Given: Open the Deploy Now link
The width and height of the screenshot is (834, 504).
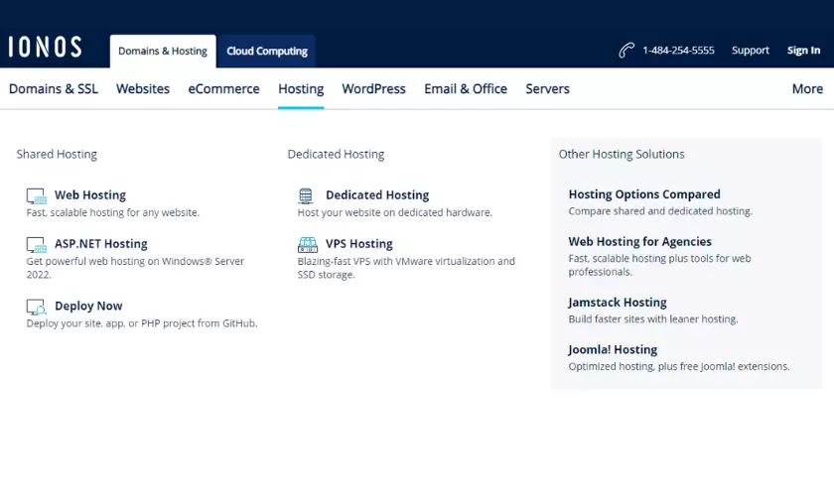Looking at the screenshot, I should pyautogui.click(x=88, y=306).
